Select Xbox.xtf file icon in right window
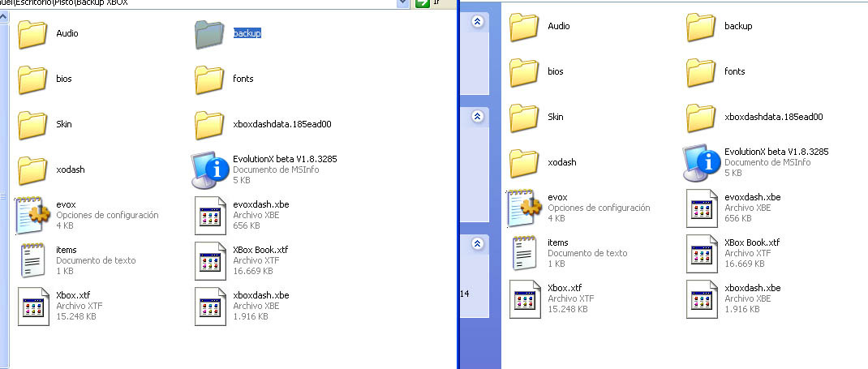The width and height of the screenshot is (868, 369). pos(525,298)
